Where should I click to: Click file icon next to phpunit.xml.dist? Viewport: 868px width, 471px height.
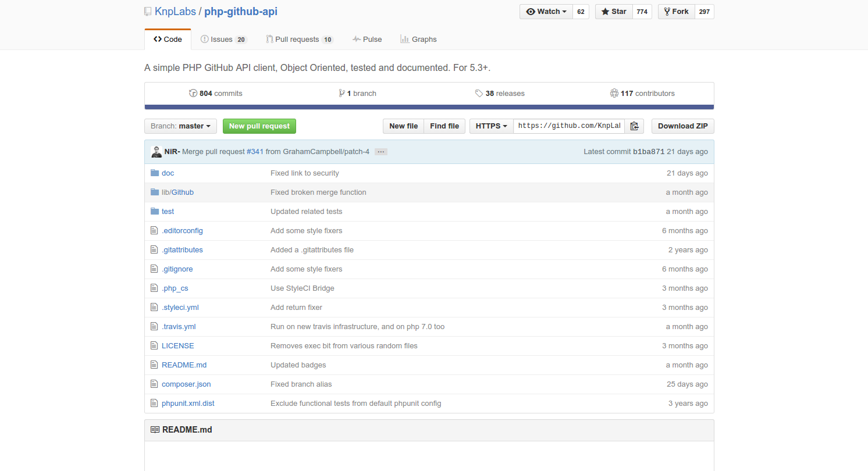[154, 403]
